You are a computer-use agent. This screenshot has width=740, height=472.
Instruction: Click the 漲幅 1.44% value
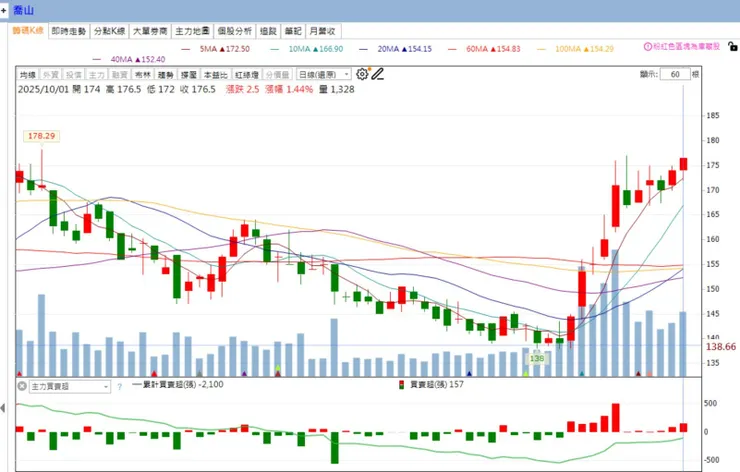click(x=289, y=89)
